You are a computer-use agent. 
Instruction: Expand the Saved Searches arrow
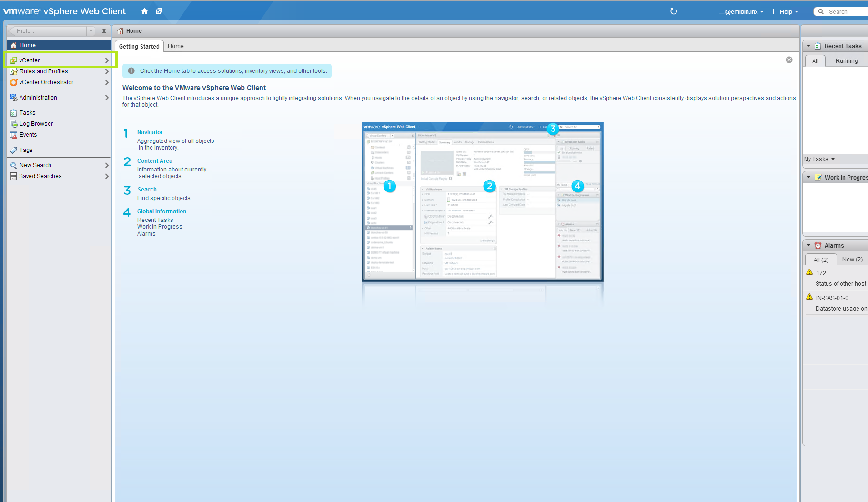click(107, 176)
